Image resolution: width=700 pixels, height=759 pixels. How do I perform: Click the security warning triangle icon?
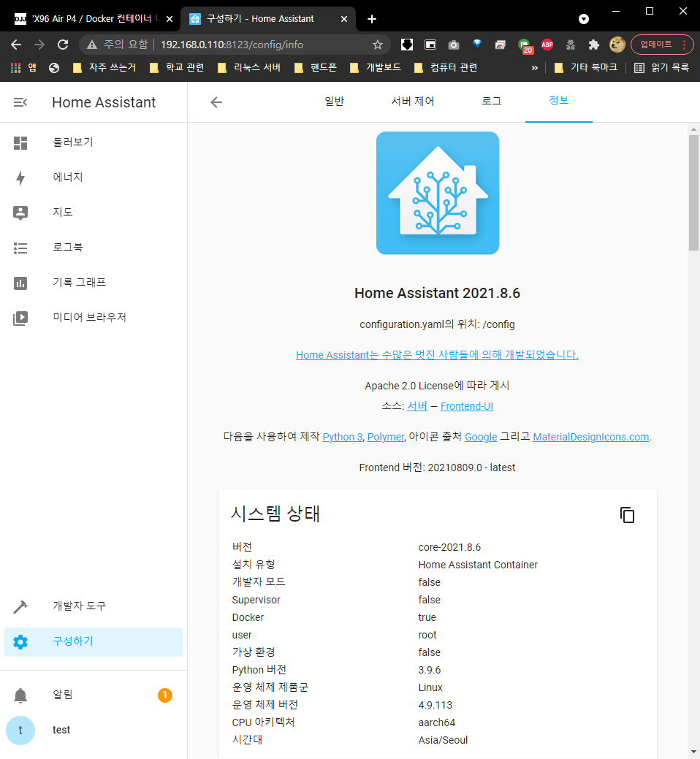pos(92,45)
